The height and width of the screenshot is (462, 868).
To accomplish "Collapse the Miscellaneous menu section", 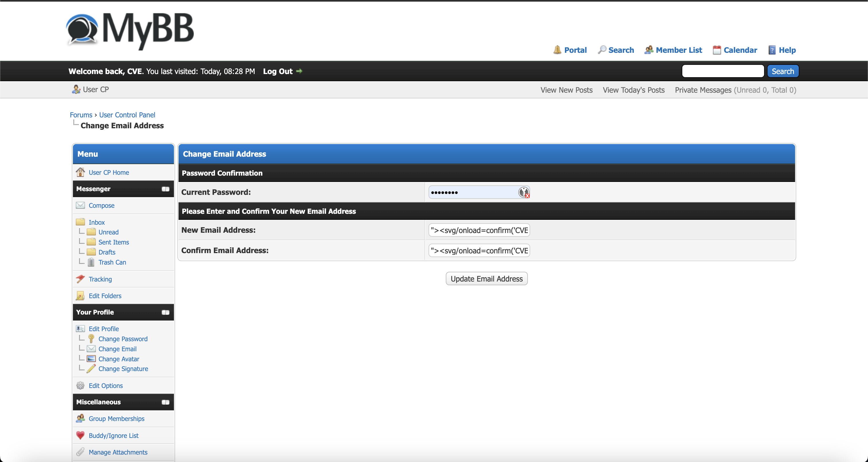I will tap(165, 402).
